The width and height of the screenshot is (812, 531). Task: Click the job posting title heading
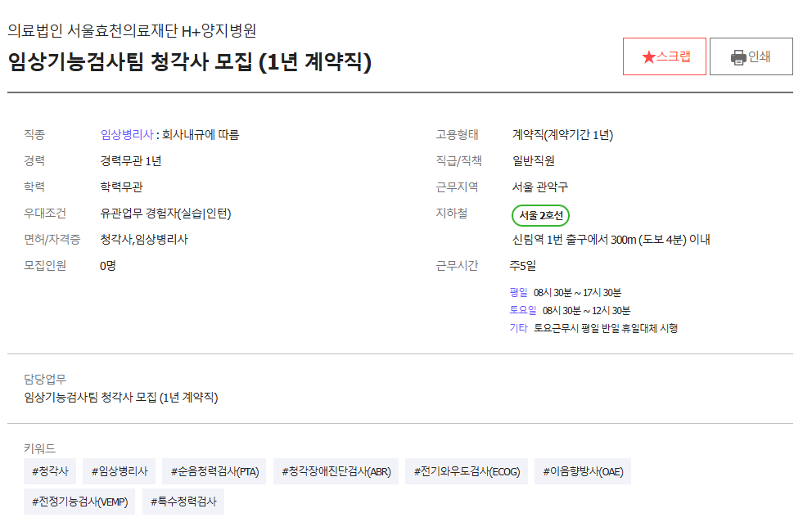coord(190,62)
